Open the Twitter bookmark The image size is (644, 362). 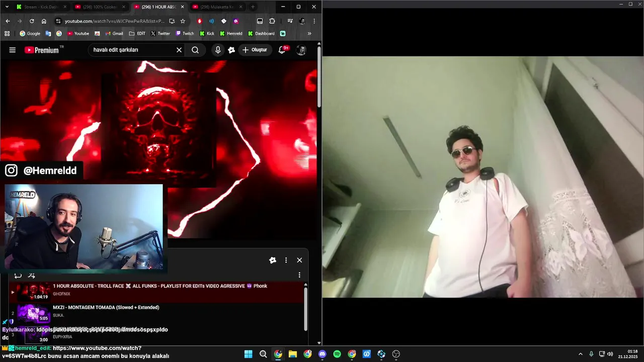click(x=160, y=34)
